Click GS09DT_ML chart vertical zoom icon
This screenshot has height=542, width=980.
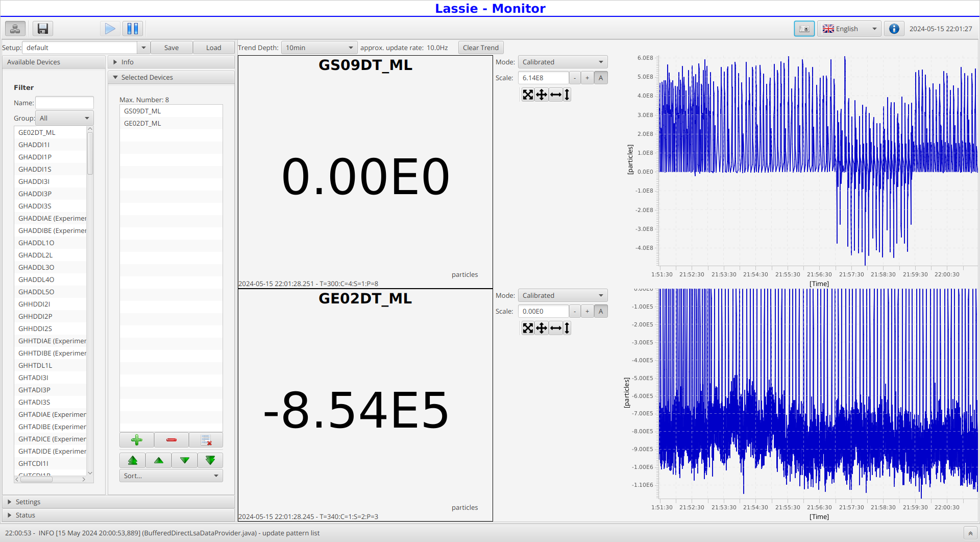567,95
